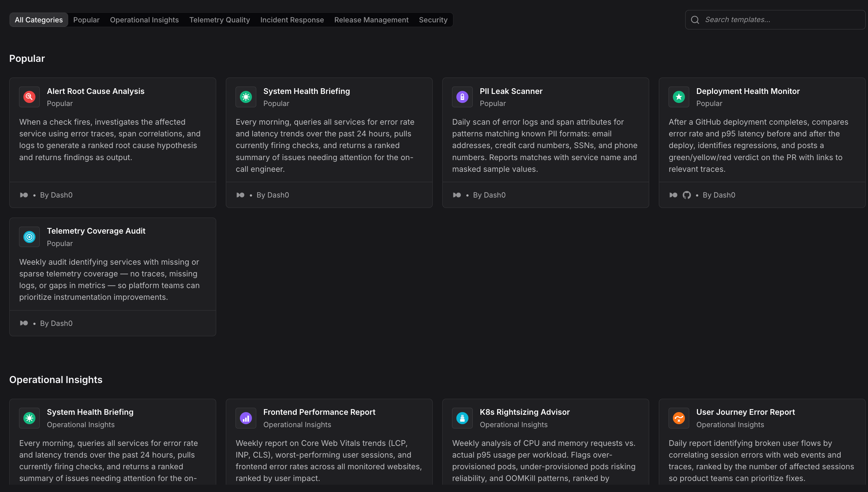Screen dimensions: 868x492
Task: Open the Security category tab
Action: (x=433, y=20)
